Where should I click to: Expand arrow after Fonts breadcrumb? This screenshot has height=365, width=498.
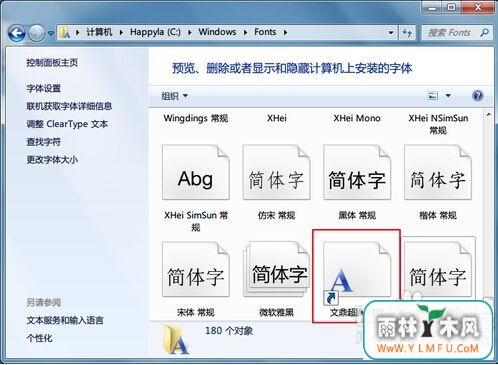285,32
